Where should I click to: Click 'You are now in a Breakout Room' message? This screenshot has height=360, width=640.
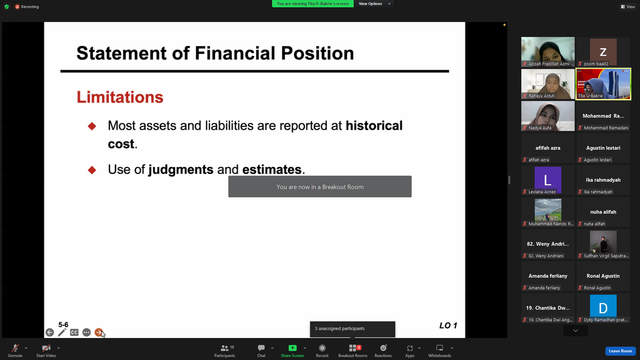point(320,187)
